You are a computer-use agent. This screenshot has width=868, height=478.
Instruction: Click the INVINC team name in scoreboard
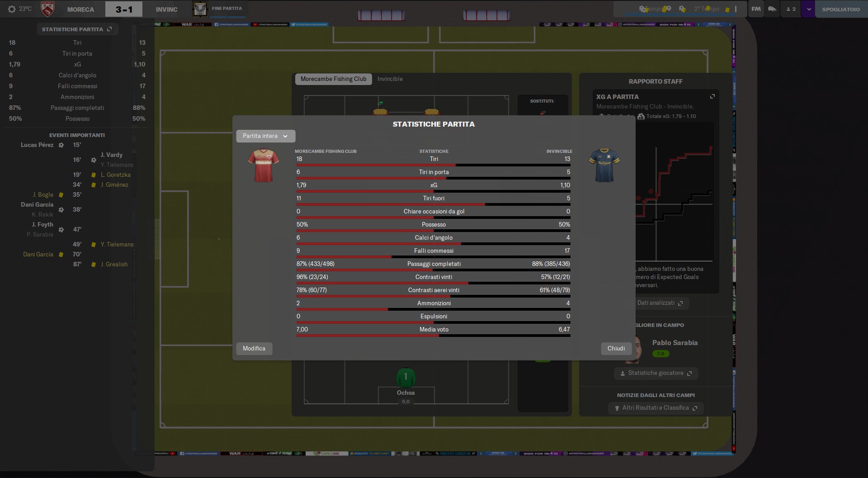166,9
